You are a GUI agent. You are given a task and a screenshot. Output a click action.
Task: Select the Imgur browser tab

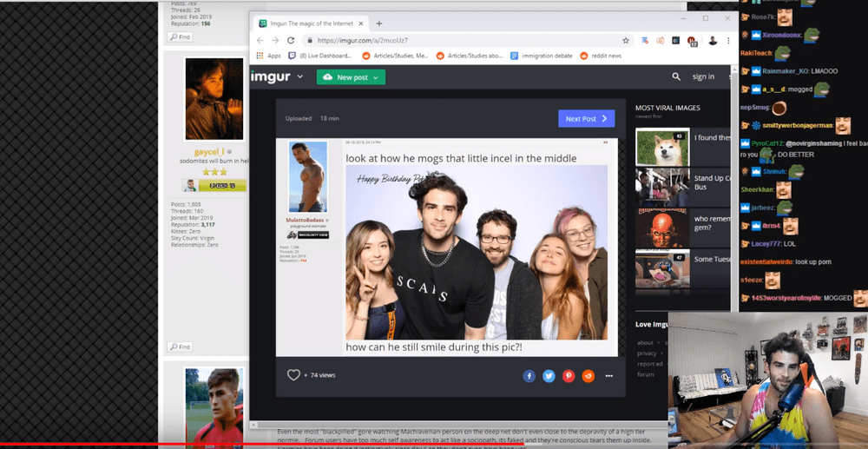coord(311,23)
